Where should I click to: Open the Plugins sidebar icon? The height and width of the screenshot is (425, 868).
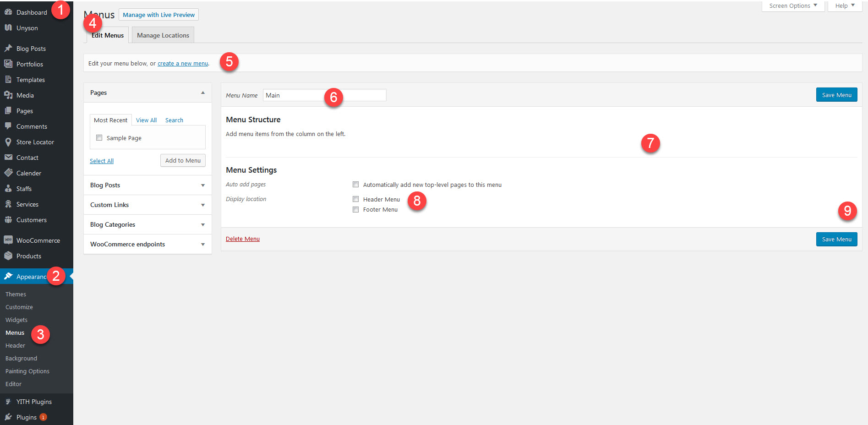(x=8, y=417)
